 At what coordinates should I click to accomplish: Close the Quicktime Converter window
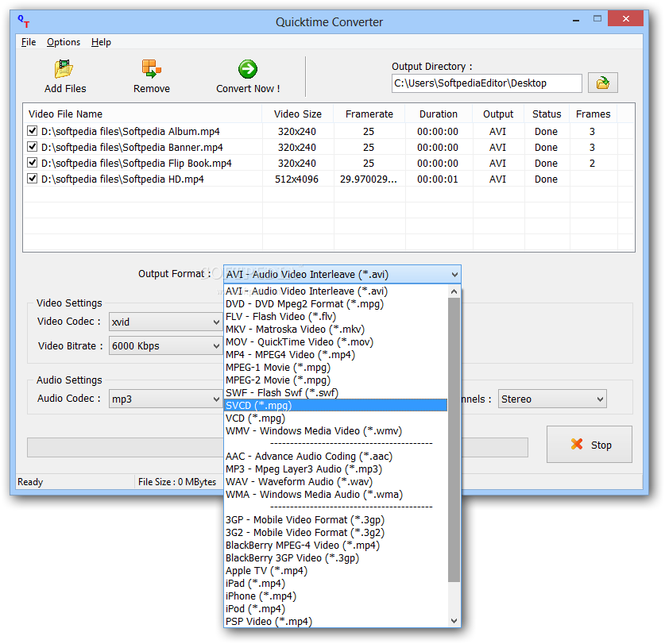(x=625, y=18)
